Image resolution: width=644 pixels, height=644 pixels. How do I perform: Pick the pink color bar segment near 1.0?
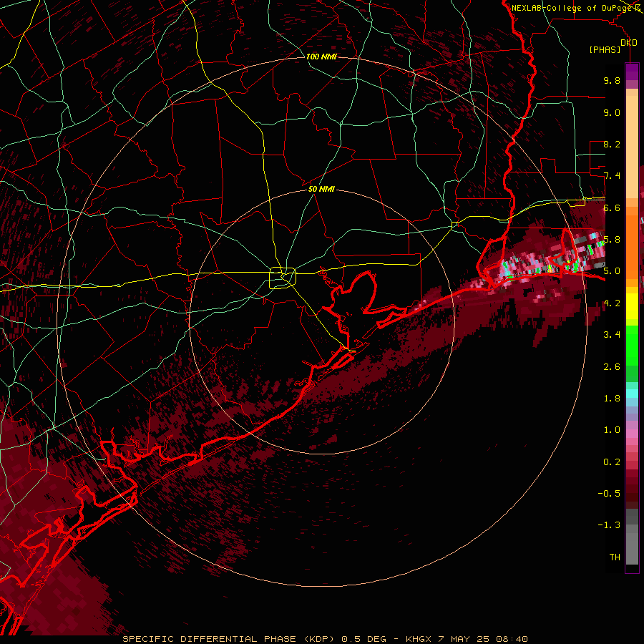coord(632,434)
